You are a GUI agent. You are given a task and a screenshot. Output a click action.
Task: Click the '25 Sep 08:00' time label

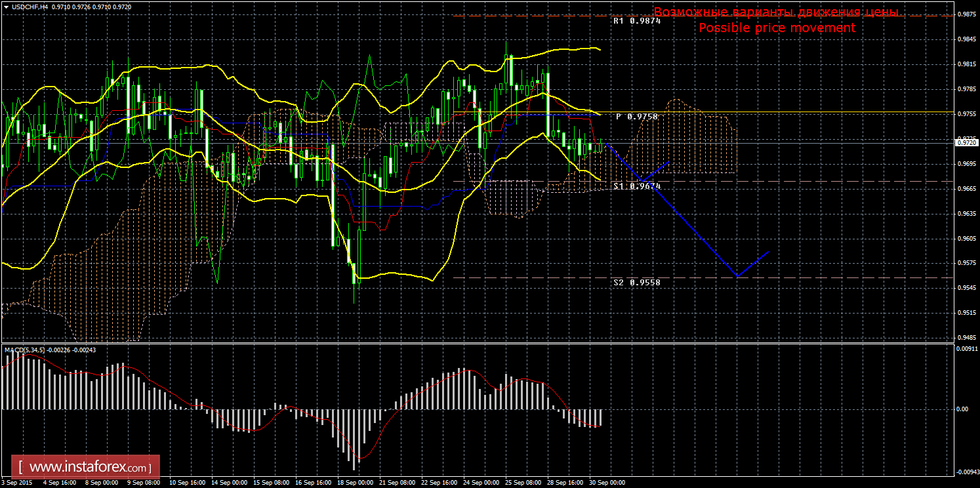(522, 482)
